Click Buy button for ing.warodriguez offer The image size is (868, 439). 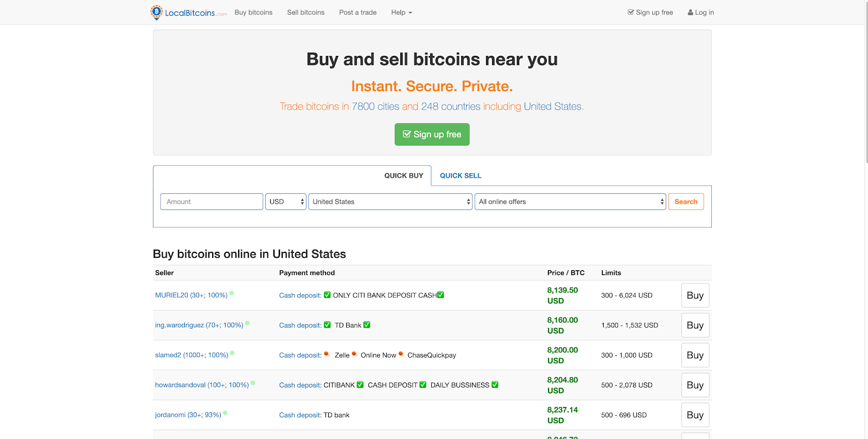pyautogui.click(x=695, y=325)
